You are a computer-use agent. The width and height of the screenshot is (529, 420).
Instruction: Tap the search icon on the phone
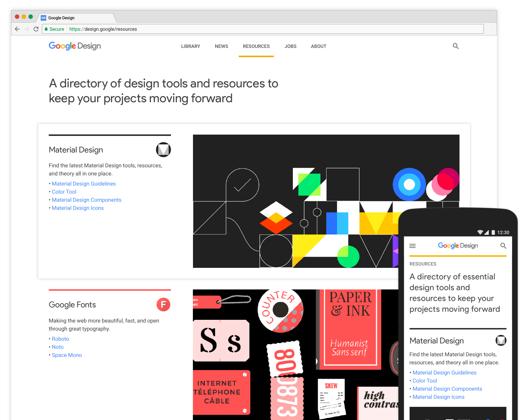[x=503, y=246]
